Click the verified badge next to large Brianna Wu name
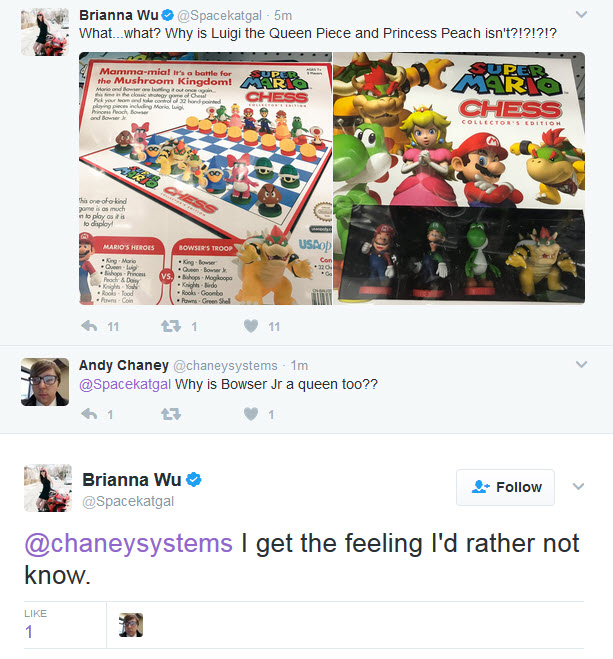This screenshot has height=659, width=613. (x=194, y=480)
